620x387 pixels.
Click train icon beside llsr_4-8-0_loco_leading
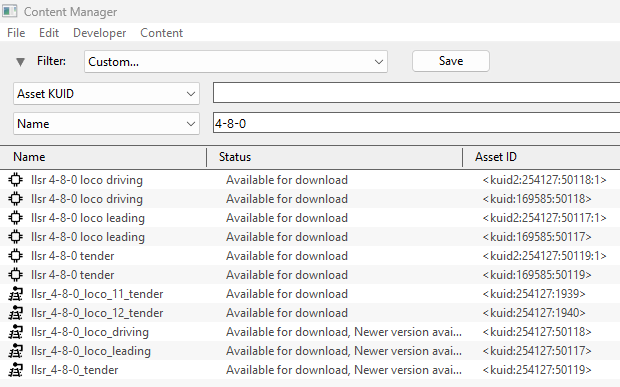point(15,351)
